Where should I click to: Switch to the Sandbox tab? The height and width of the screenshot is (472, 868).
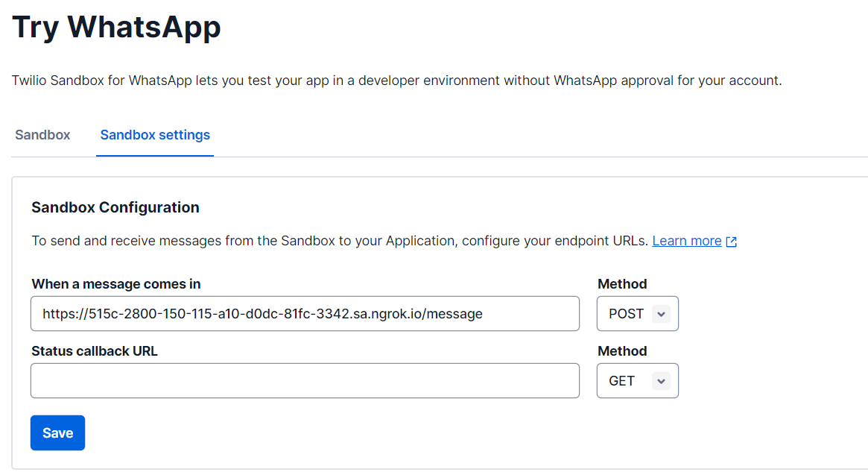42,135
